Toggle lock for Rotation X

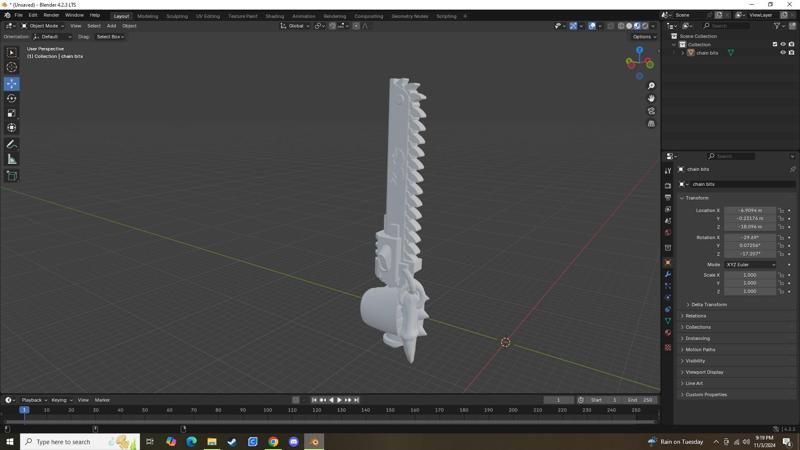[x=781, y=237]
